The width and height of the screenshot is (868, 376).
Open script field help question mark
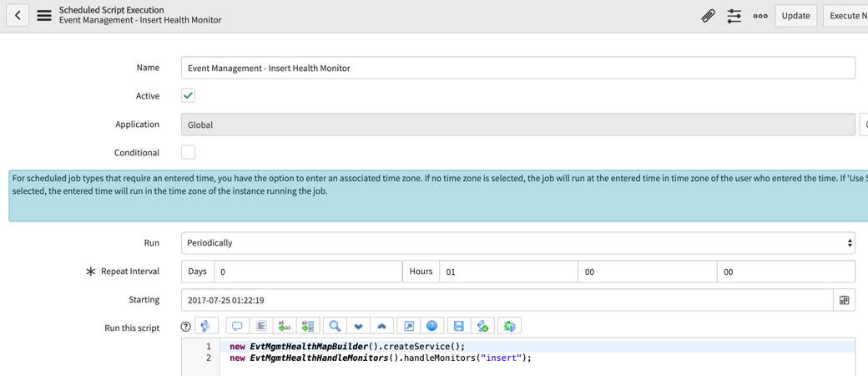186,326
